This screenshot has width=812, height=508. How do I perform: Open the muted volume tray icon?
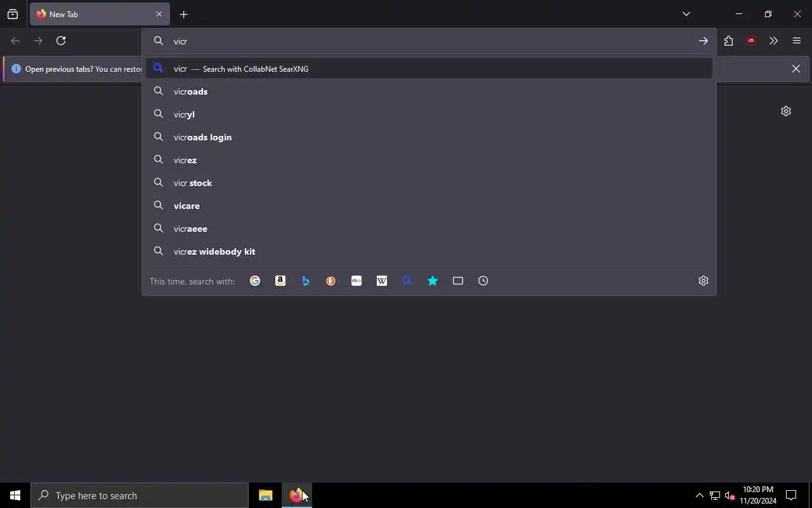pyautogui.click(x=730, y=495)
